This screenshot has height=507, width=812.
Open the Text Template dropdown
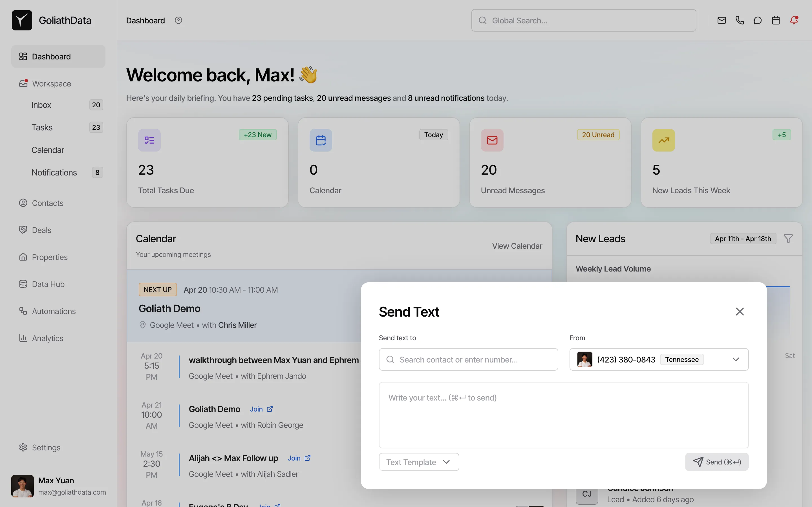tap(418, 462)
